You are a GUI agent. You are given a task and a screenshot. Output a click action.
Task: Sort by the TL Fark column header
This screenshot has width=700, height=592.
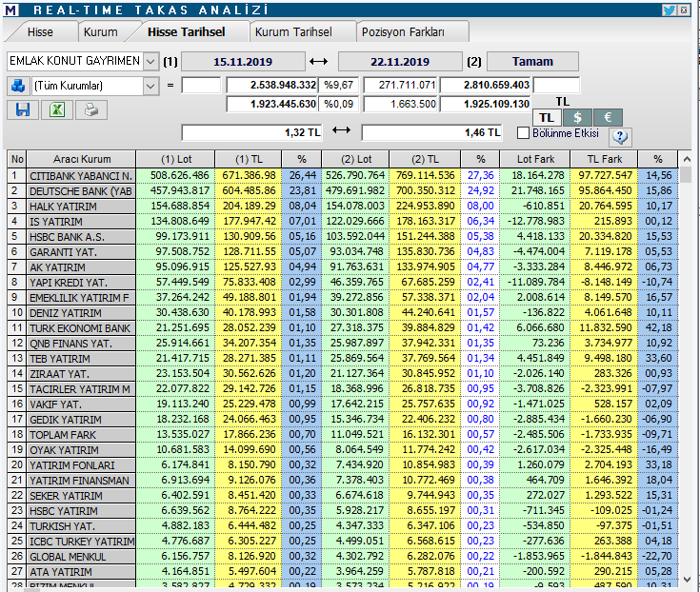tap(605, 159)
